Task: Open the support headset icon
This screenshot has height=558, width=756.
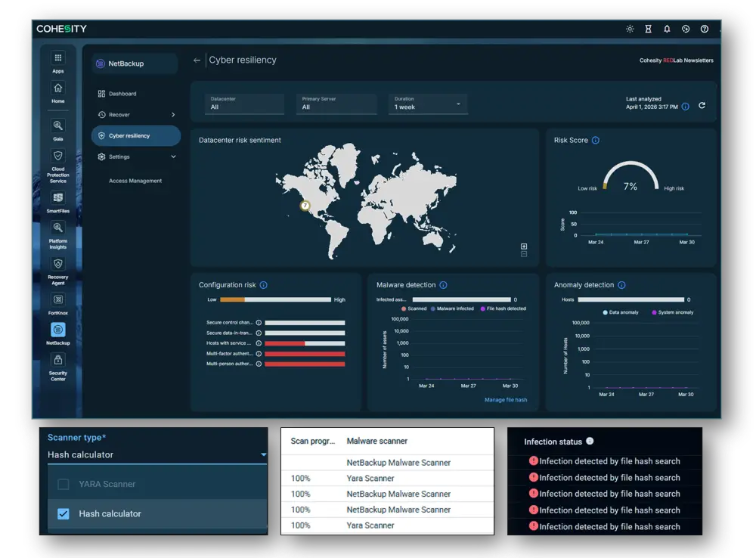Action: coord(686,29)
